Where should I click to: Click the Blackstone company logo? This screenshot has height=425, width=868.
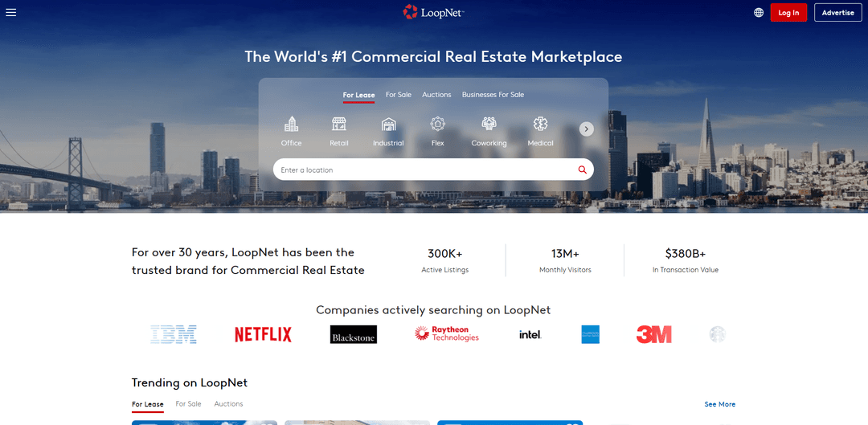pyautogui.click(x=354, y=334)
